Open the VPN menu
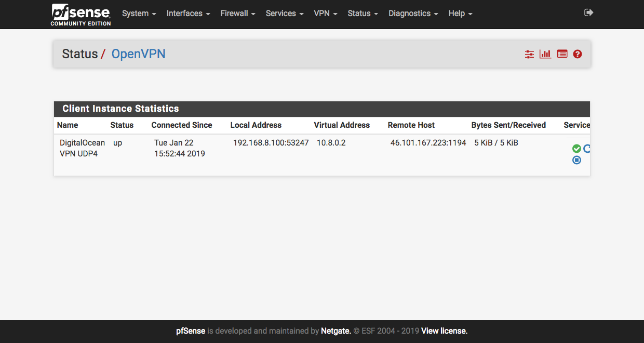The height and width of the screenshot is (343, 644). tap(325, 14)
